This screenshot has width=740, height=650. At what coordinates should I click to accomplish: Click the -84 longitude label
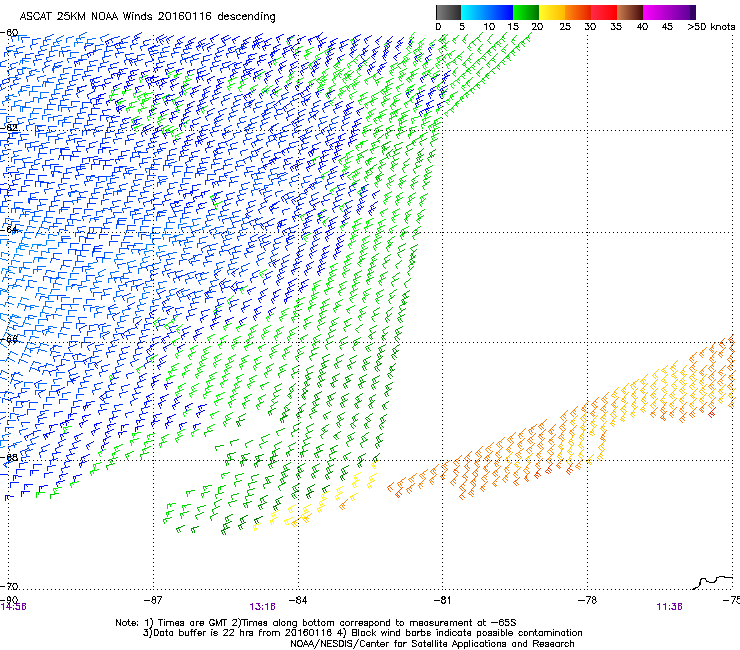pos(298,600)
